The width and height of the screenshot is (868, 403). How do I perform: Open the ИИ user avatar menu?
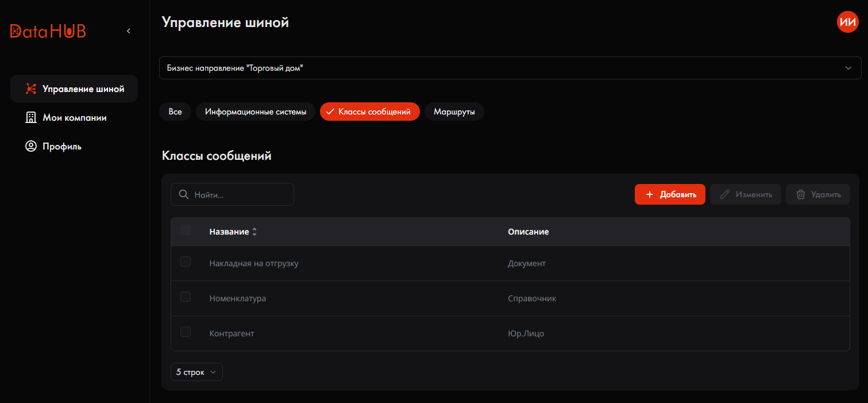847,22
